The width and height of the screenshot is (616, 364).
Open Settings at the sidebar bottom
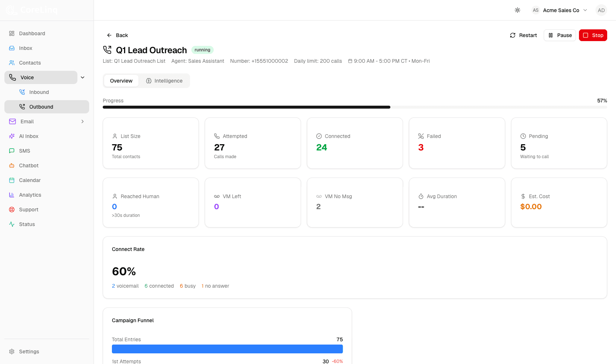click(47, 352)
